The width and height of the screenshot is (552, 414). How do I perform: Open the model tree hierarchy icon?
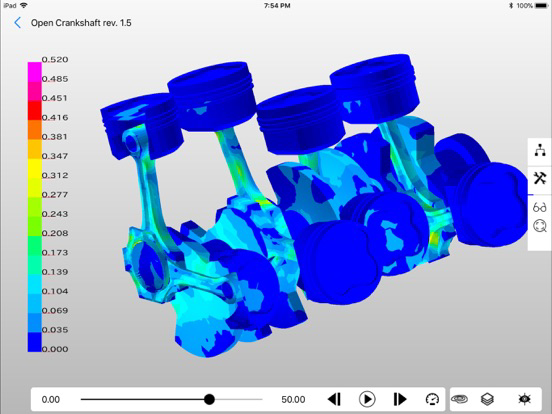(x=540, y=150)
